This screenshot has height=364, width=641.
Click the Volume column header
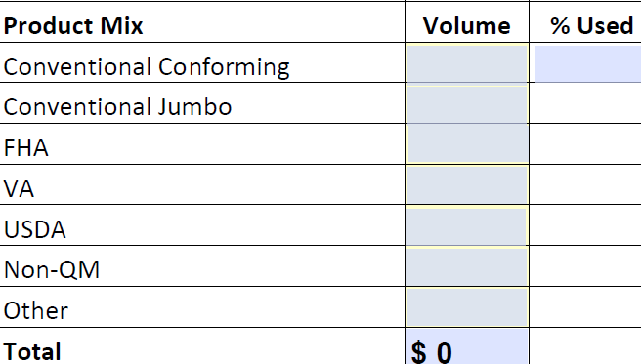point(466,25)
